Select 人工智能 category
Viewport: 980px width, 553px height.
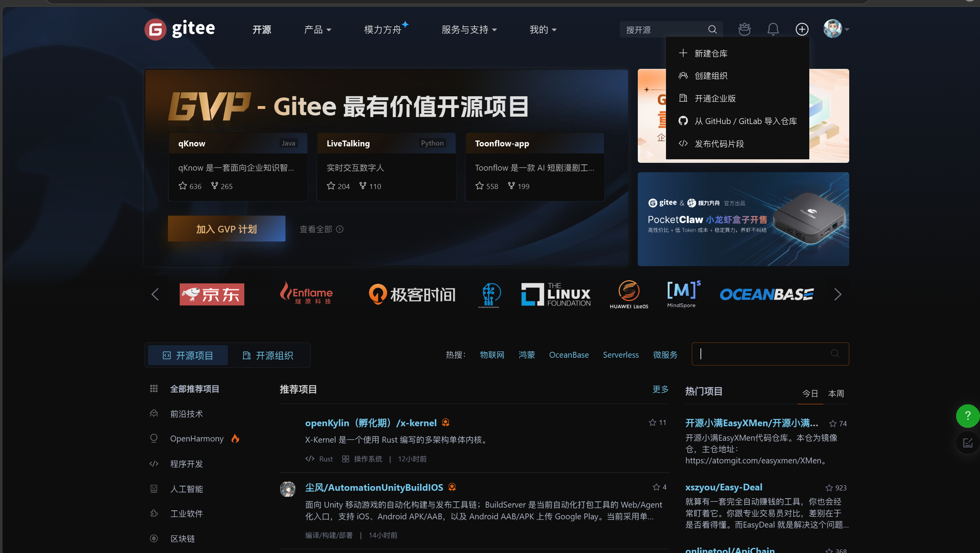click(186, 489)
